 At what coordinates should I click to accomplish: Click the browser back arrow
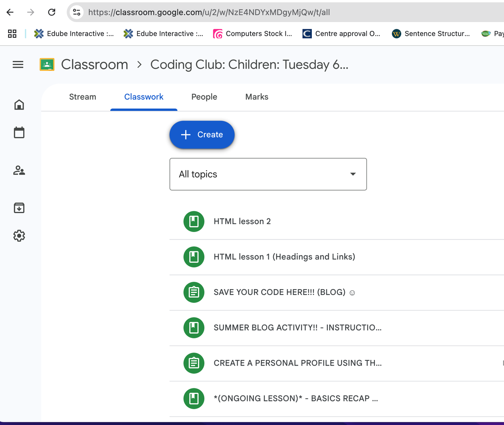tap(10, 12)
